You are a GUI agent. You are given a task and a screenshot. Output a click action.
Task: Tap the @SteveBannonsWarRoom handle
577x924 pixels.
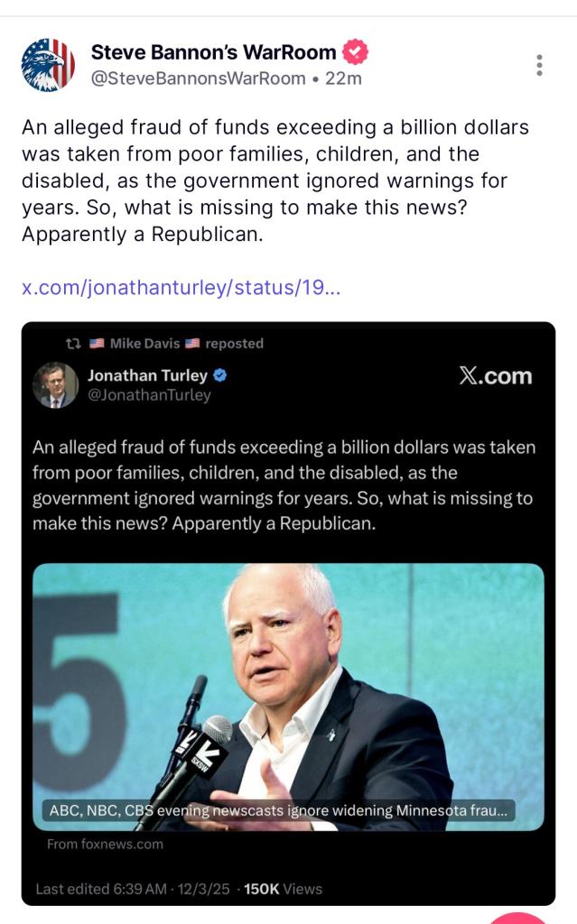pos(198,79)
